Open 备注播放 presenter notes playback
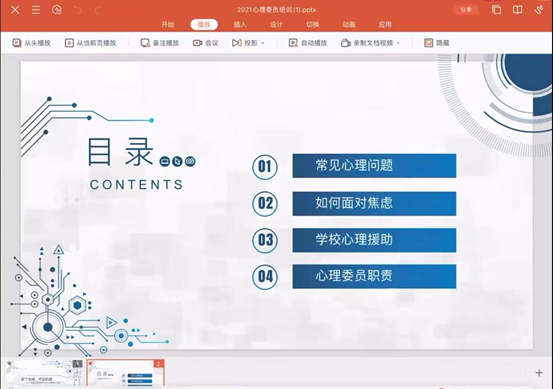This screenshot has width=553, height=389. (160, 43)
